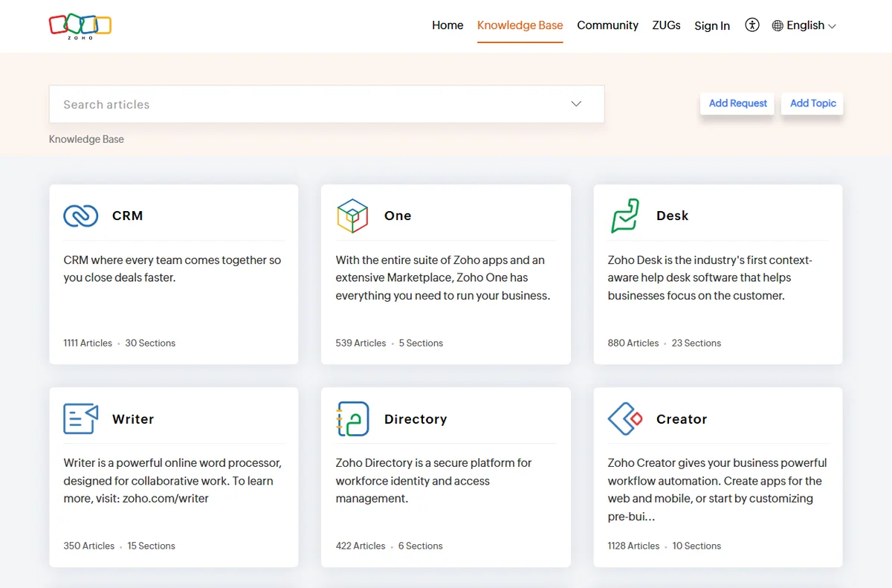Open the Community menu item
892x588 pixels.
(607, 25)
